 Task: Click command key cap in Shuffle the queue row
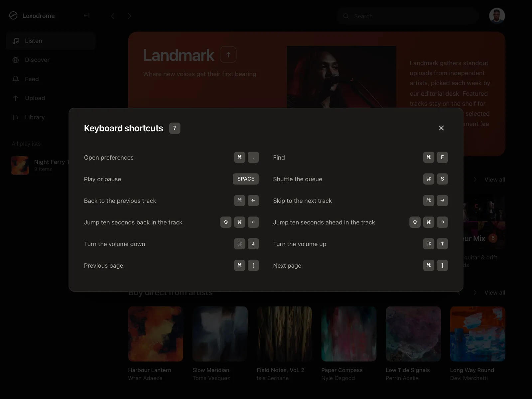429,179
